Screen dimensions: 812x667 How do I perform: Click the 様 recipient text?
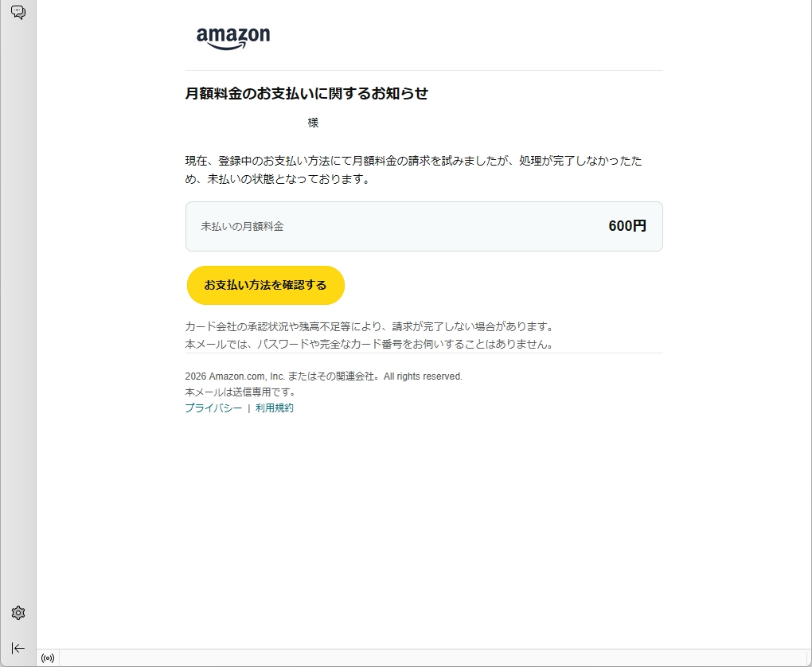(x=313, y=123)
